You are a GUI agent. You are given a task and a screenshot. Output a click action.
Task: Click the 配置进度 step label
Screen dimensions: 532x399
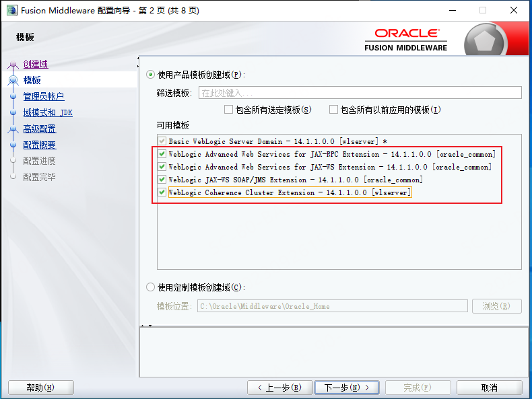click(x=39, y=161)
